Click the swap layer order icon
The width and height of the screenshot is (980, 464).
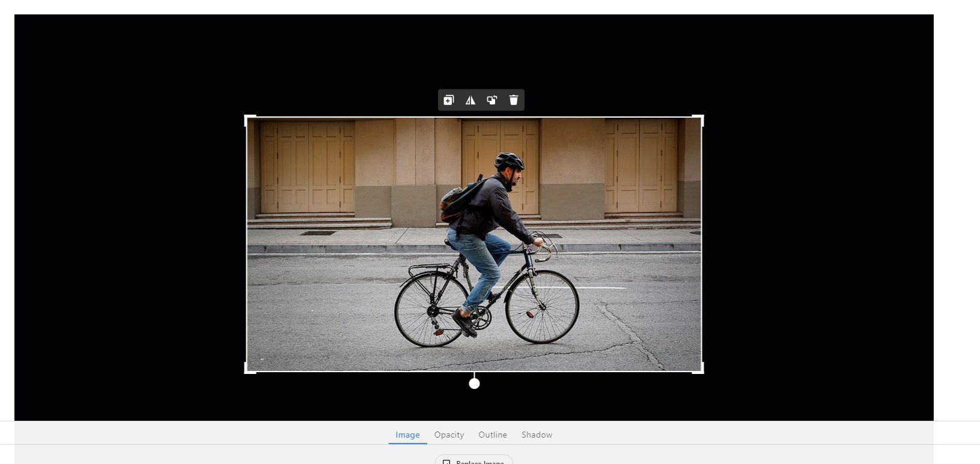[492, 100]
